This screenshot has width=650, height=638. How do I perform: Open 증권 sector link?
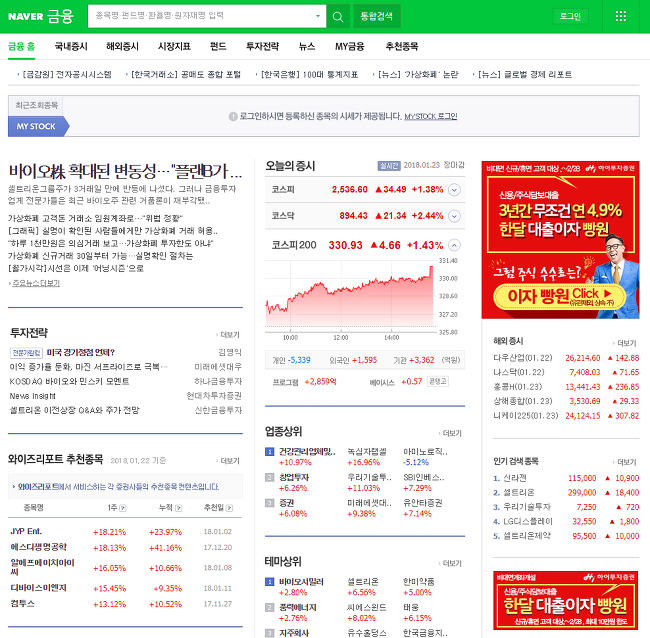[286, 503]
